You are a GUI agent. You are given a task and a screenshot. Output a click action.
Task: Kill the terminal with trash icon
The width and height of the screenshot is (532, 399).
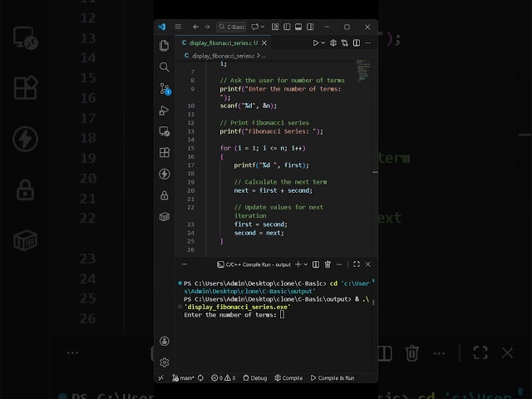(328, 264)
